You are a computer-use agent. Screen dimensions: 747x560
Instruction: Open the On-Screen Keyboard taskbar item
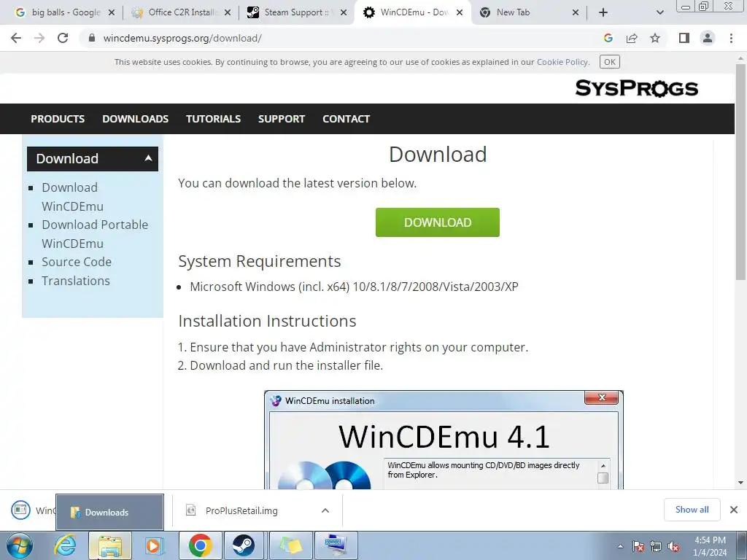pos(336,545)
